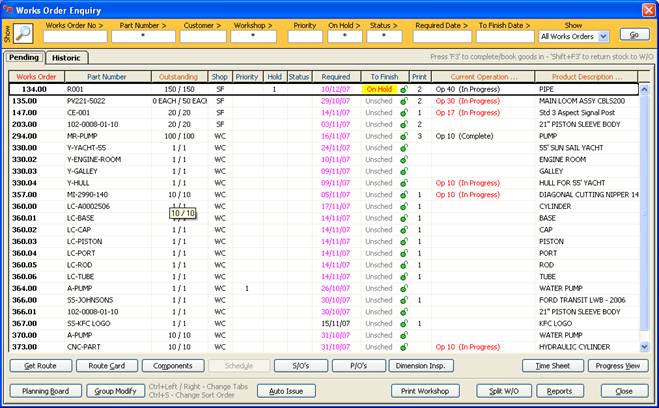
Task: Click green schedule icon in row 364.00
Action: (x=404, y=288)
